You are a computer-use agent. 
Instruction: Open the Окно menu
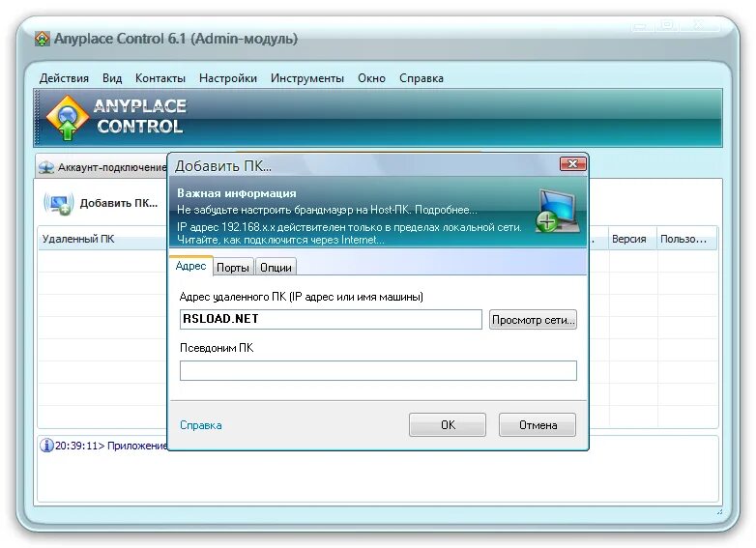pos(371,78)
